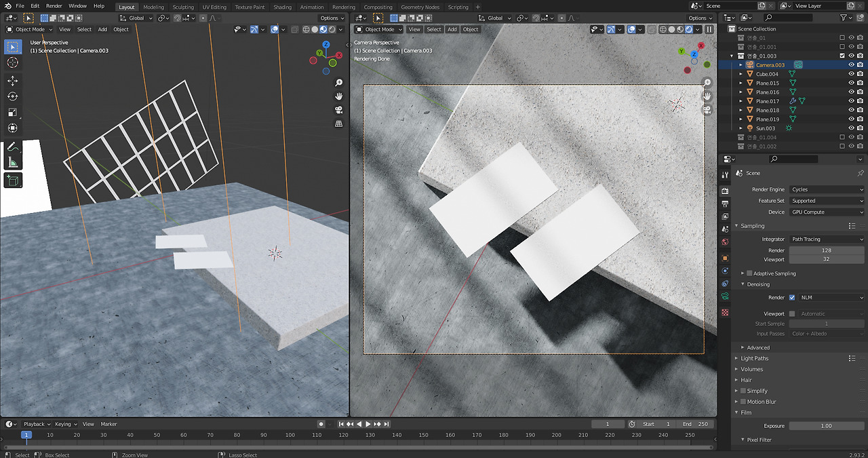Select the Move tool in left toolbar
This screenshot has width=868, height=458.
tap(13, 81)
